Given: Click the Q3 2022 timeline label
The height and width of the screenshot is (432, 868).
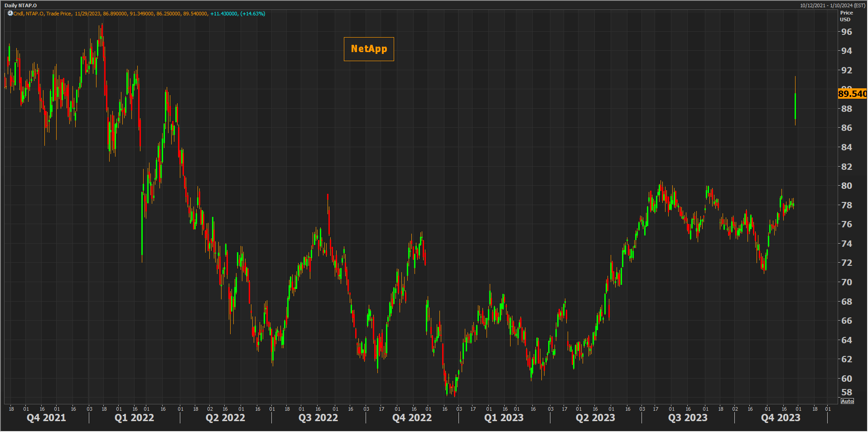Looking at the screenshot, I should click(x=318, y=418).
